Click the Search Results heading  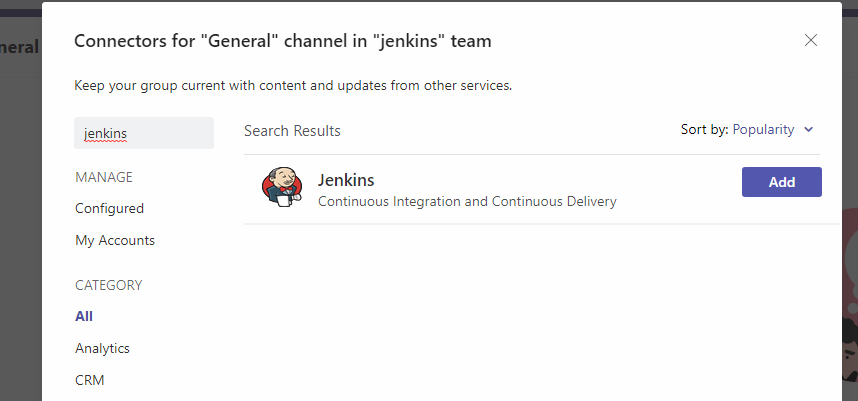coord(292,131)
